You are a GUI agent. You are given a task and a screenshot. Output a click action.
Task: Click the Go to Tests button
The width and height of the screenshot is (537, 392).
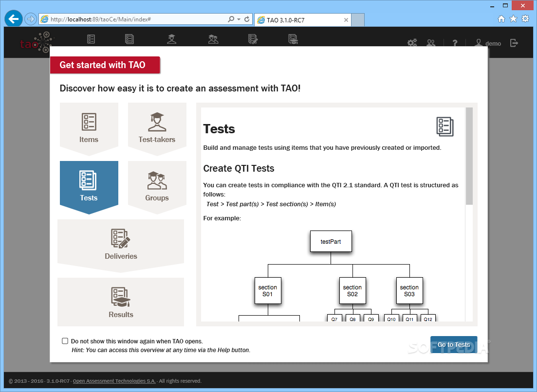point(454,344)
